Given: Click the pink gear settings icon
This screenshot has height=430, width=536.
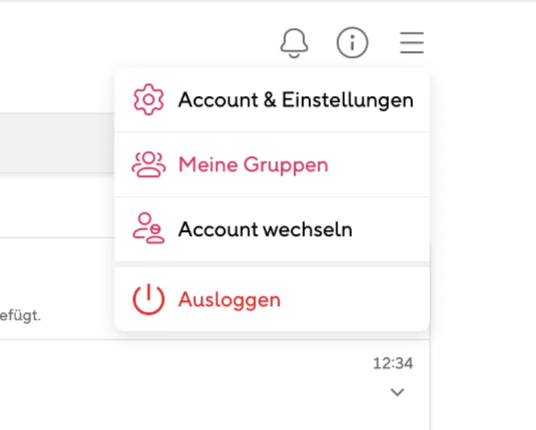Looking at the screenshot, I should click(x=149, y=99).
